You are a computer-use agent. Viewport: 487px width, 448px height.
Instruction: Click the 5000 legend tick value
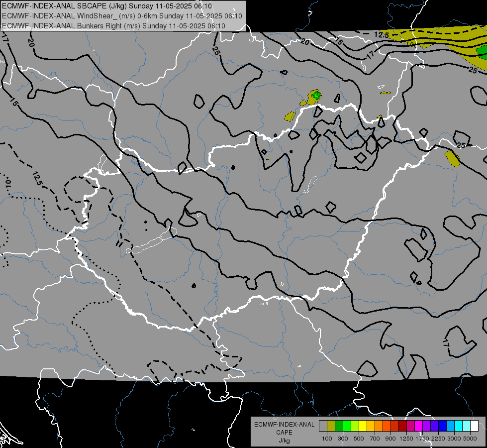(470, 439)
